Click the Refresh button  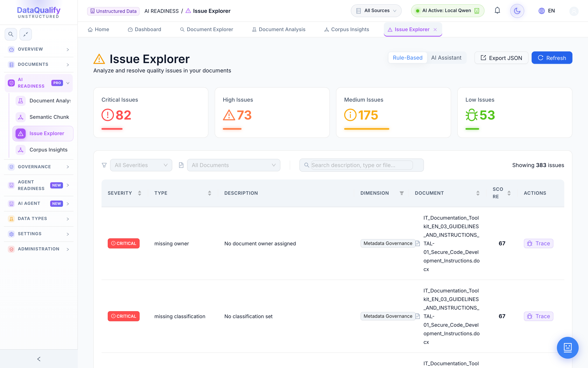tap(552, 58)
